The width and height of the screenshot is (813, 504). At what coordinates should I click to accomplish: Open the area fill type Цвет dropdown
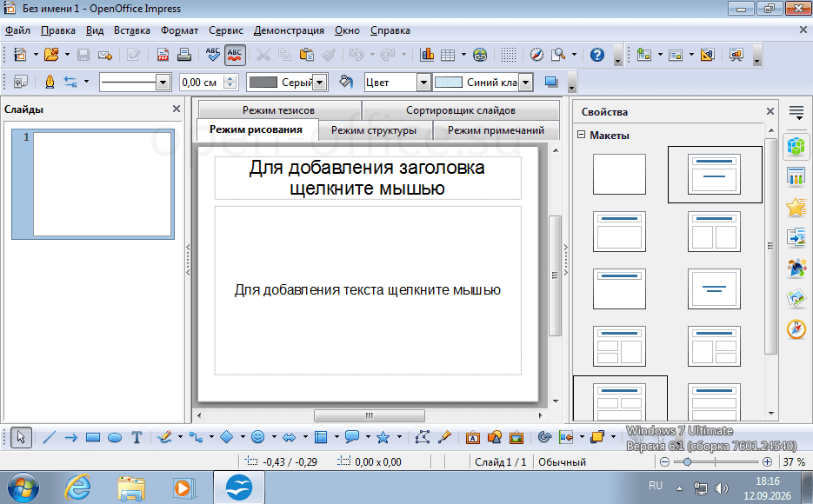(x=423, y=82)
